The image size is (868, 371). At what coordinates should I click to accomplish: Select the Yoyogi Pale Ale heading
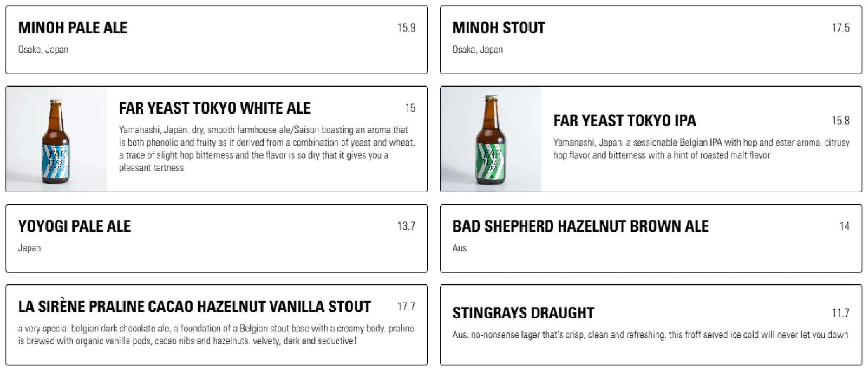tap(74, 226)
